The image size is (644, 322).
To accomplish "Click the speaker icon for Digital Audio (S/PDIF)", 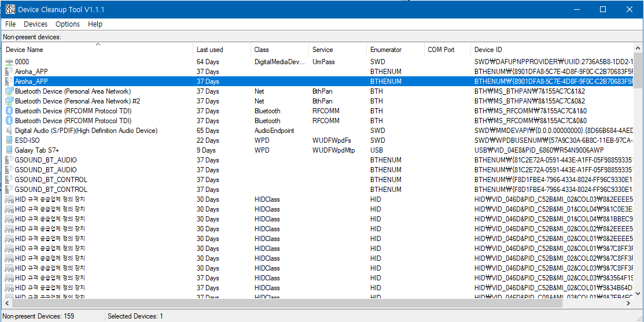I will coord(9,131).
